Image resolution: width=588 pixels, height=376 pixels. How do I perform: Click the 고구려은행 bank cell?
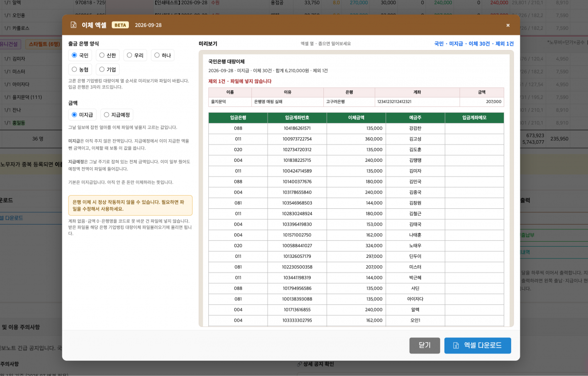click(x=349, y=102)
